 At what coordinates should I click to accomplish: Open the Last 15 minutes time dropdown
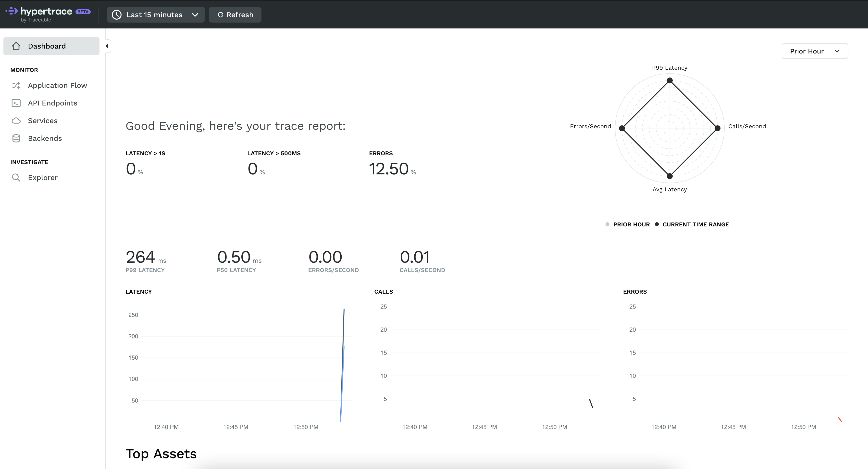156,15
